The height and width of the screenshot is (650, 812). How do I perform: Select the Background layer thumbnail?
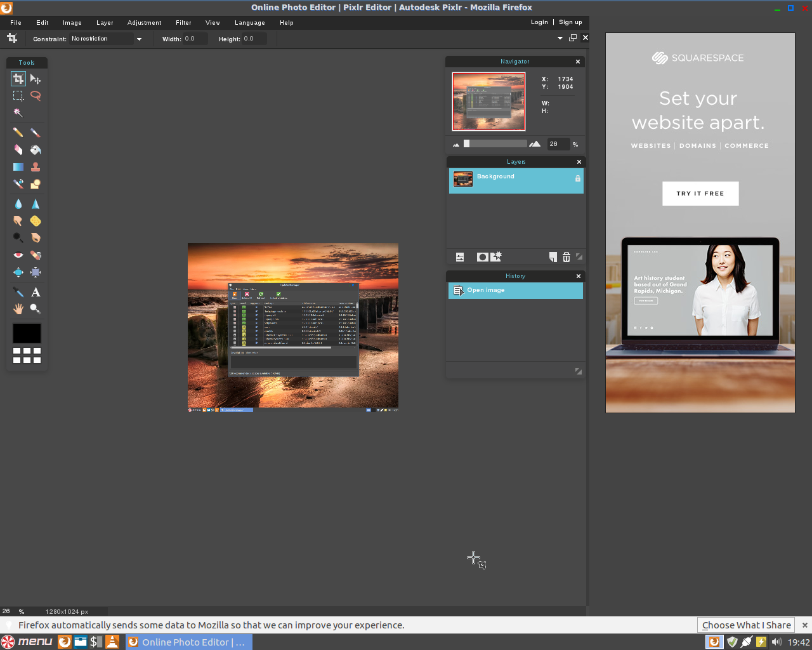[463, 179]
